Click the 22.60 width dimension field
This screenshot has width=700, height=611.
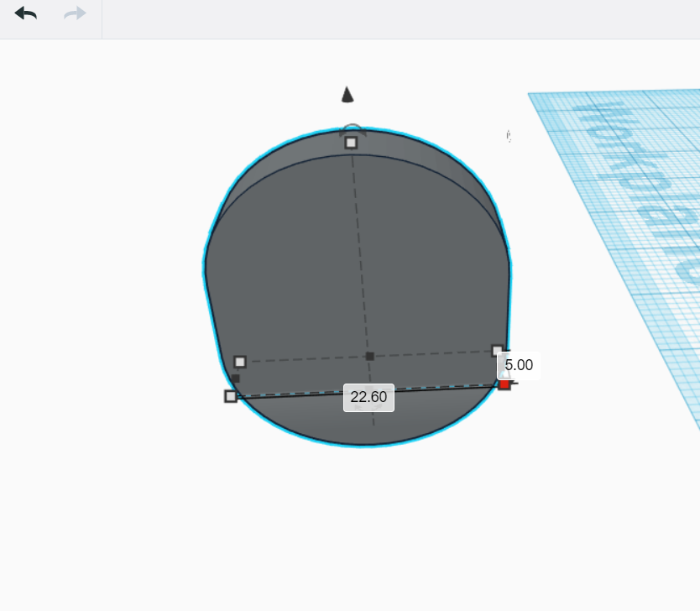pyautogui.click(x=368, y=397)
